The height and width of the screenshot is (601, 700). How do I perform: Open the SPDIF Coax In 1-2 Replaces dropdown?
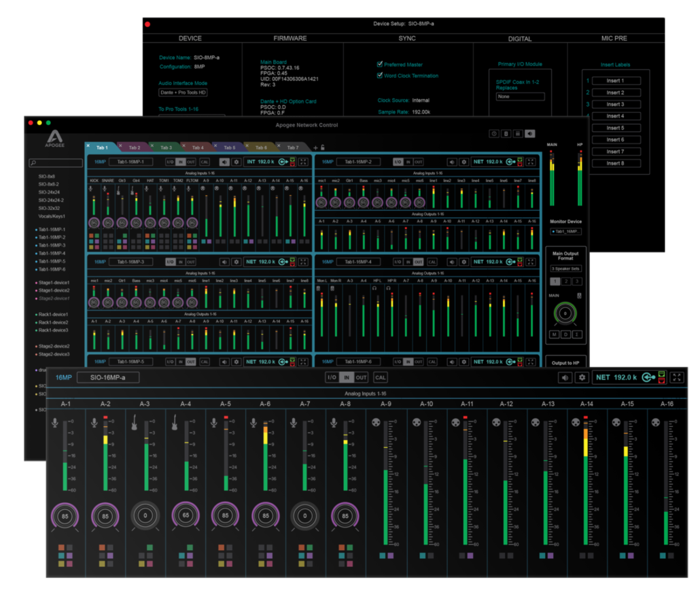click(520, 97)
